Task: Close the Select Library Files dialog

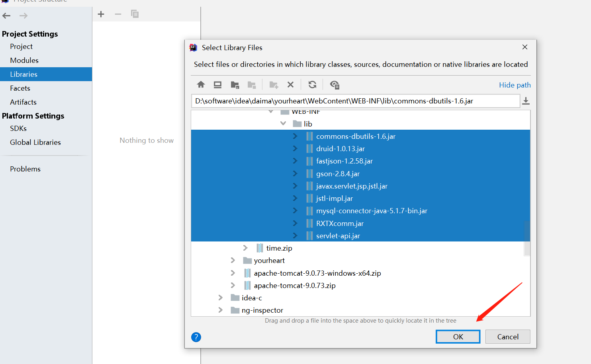Action: click(x=525, y=47)
